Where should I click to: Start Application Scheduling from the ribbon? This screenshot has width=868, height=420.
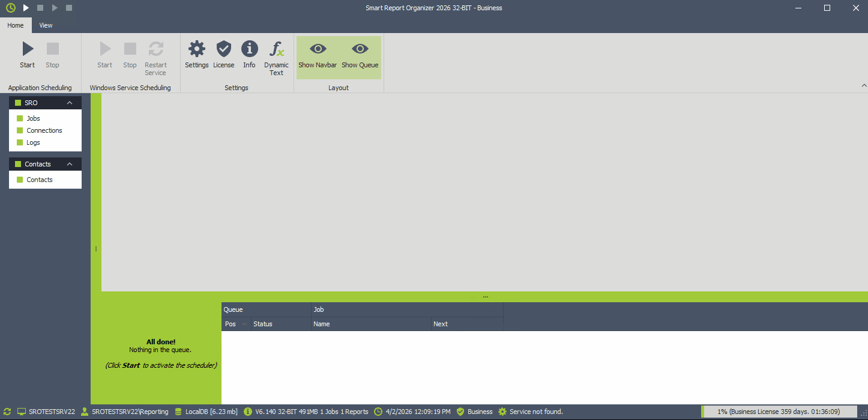coord(28,55)
